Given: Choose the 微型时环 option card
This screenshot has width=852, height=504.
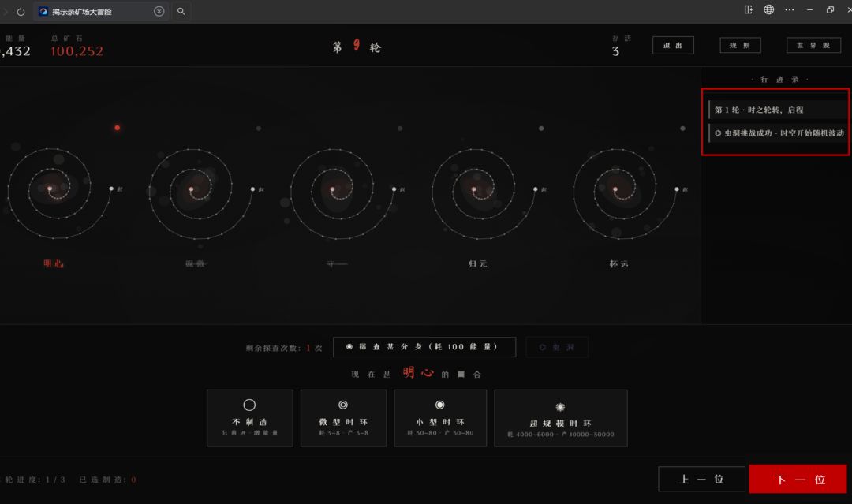Looking at the screenshot, I should click(343, 418).
